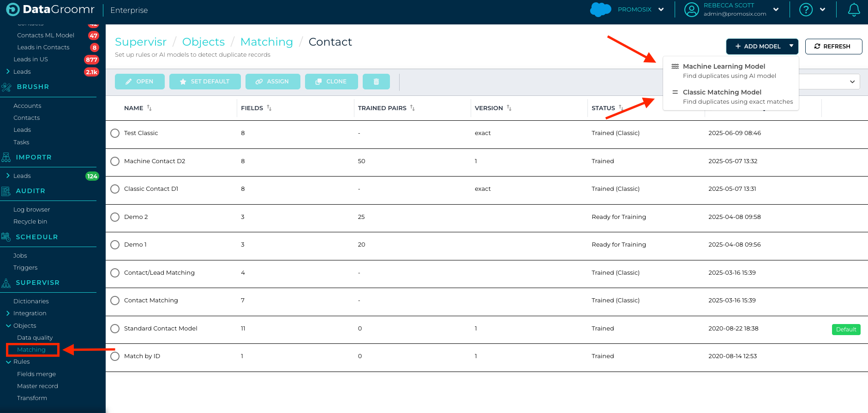Open Recycle bin in the sidebar

click(30, 222)
